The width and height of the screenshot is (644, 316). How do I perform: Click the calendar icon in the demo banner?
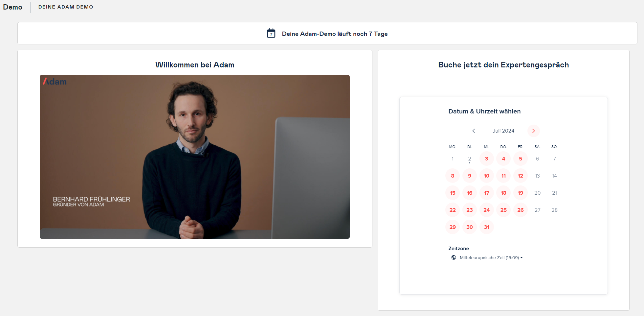271,33
